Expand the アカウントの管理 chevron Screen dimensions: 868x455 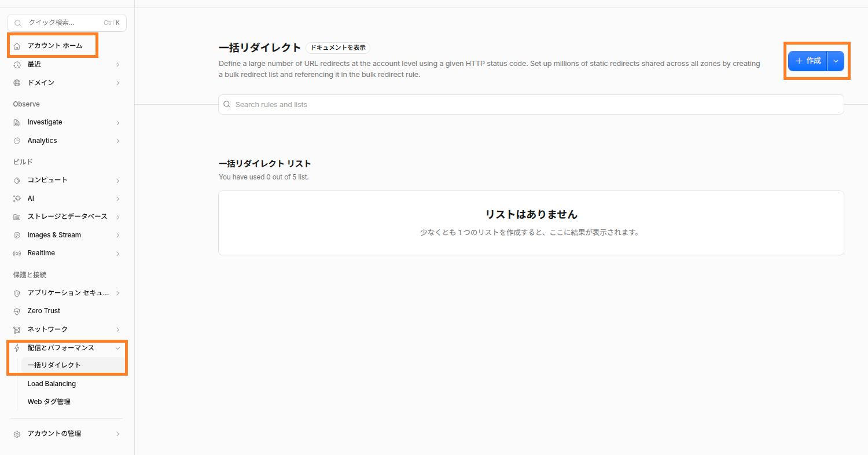117,434
